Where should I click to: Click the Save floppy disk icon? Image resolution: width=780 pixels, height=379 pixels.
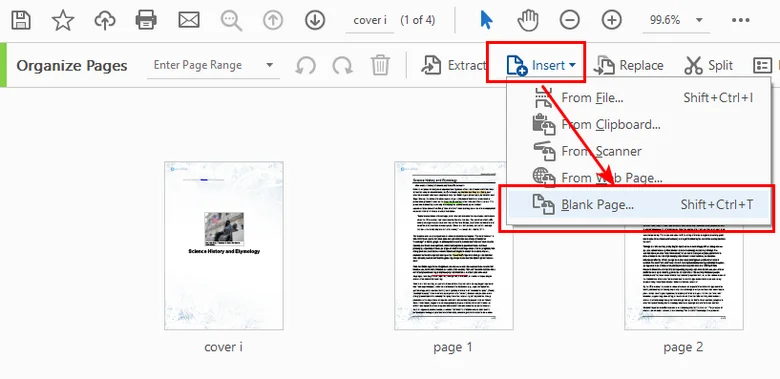coord(21,20)
